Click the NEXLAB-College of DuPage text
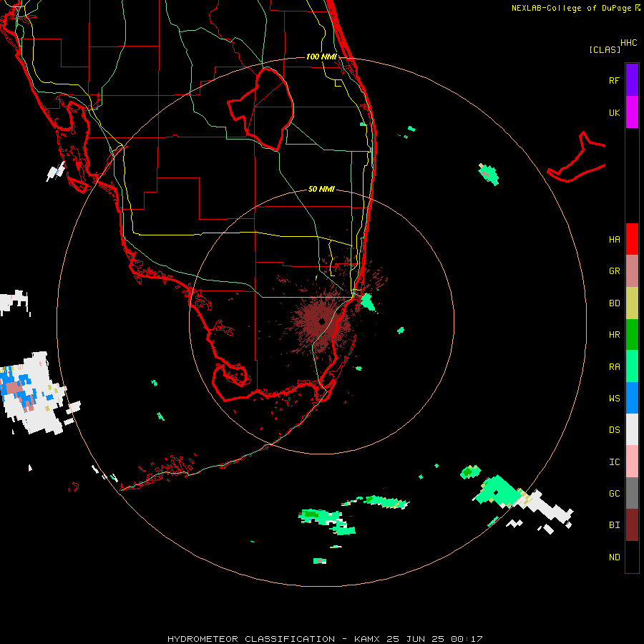644x644 pixels. click(571, 8)
